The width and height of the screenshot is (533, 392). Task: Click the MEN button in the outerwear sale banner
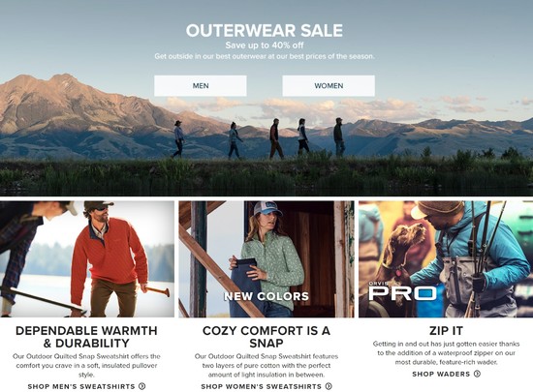pyautogui.click(x=201, y=85)
